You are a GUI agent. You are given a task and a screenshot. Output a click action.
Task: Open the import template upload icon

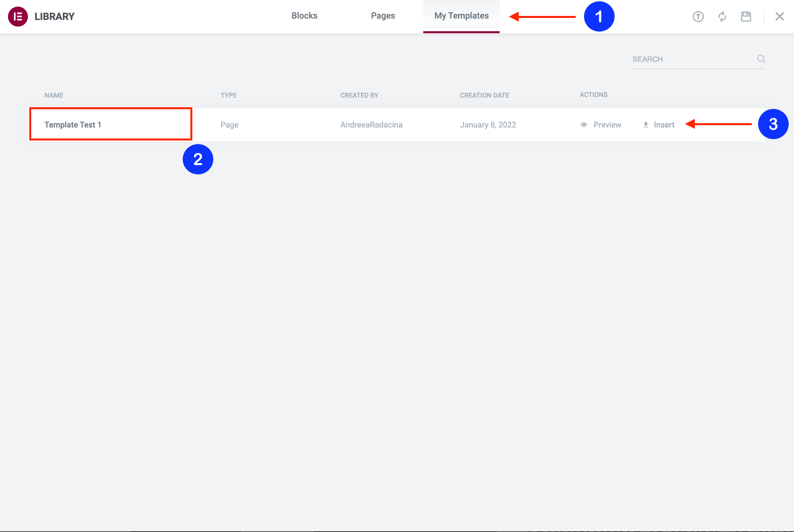pos(698,16)
